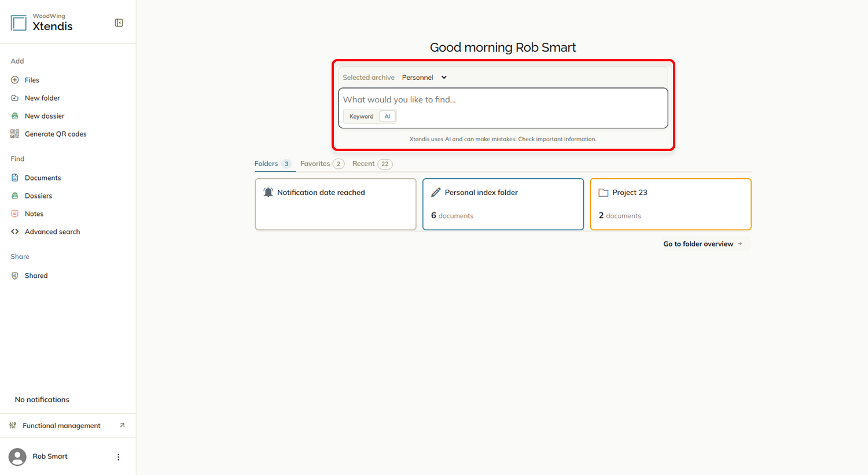Click the folder icon on Project 23
This screenshot has width=868, height=475.
(x=603, y=193)
